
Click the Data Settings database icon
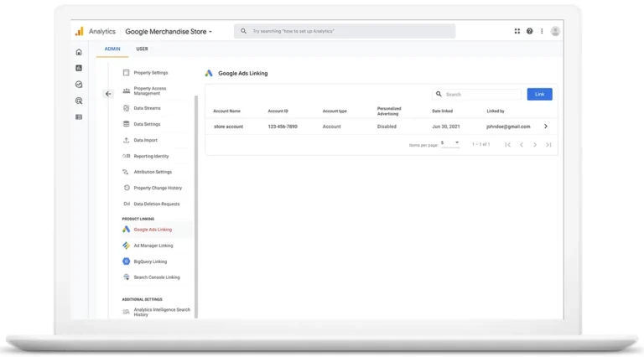[126, 124]
